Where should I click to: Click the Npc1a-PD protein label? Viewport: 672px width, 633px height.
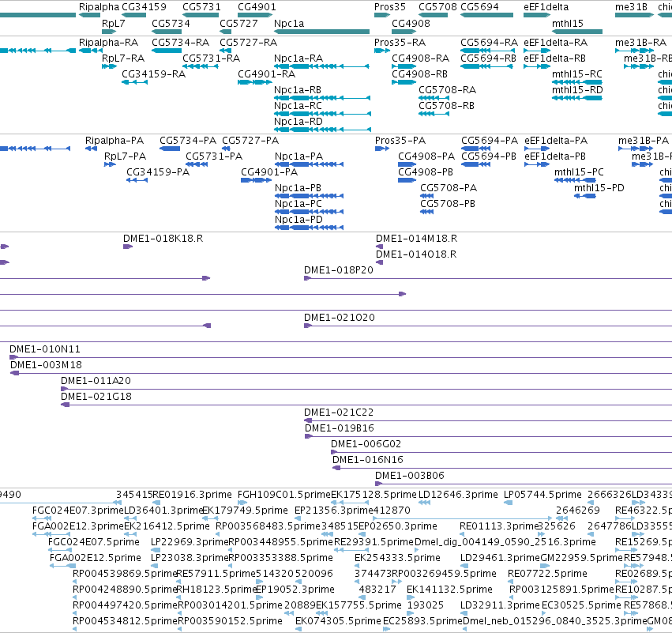[x=298, y=220]
